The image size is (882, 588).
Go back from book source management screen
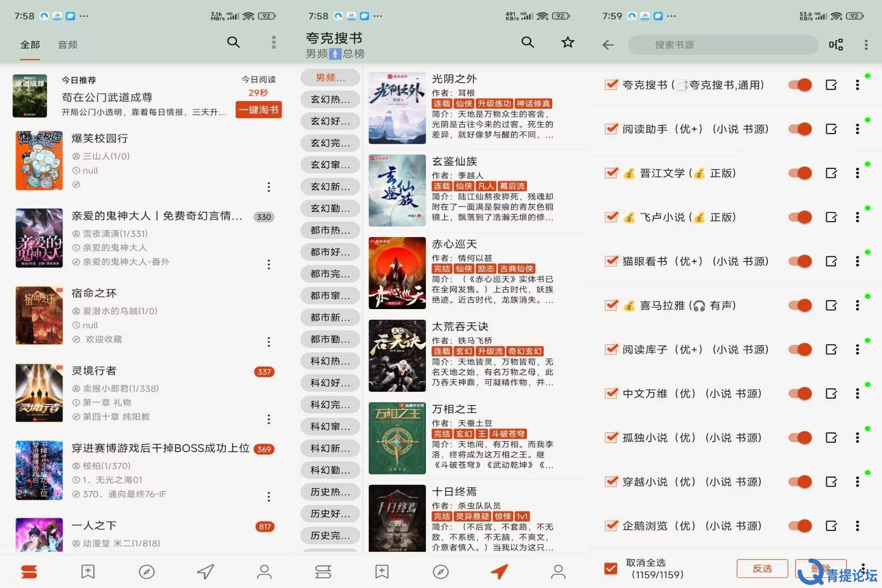coord(608,45)
